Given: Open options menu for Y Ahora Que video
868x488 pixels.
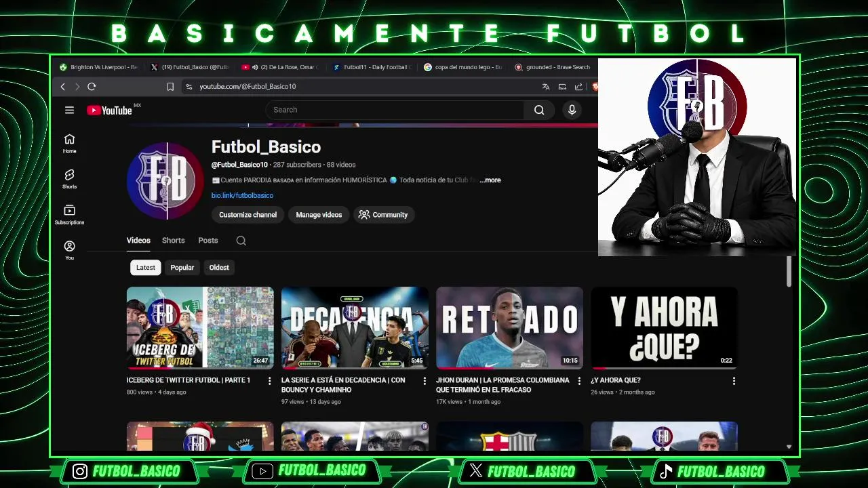Looking at the screenshot, I should coord(734,382).
